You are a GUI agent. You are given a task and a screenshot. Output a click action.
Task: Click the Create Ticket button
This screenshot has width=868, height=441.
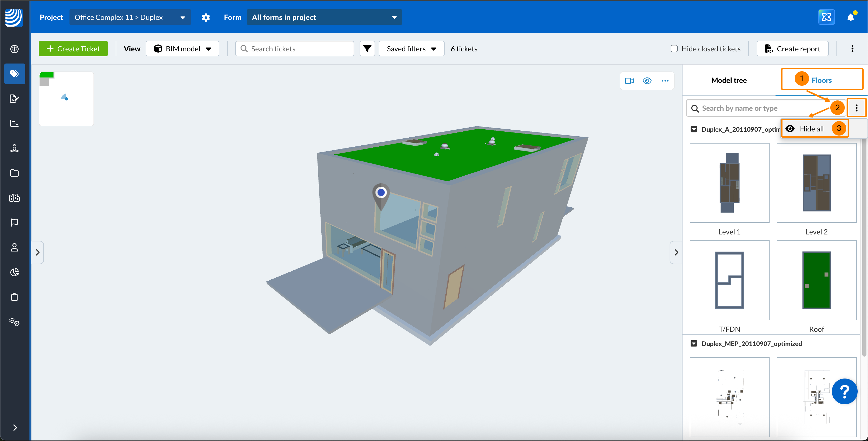73,49
